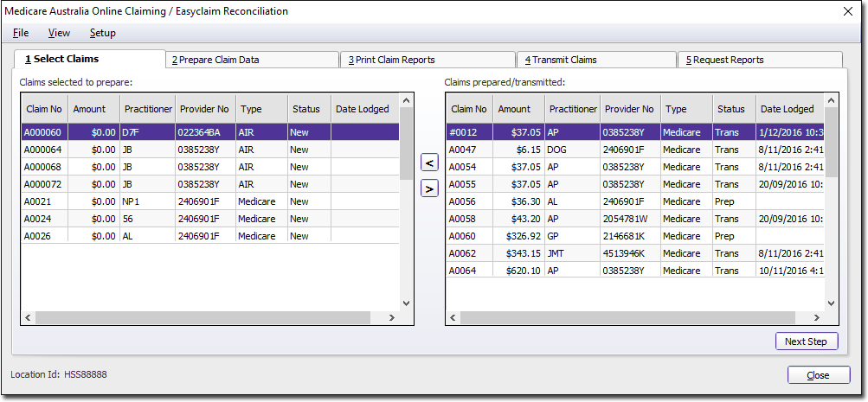868x402 pixels.
Task: Click provider number 022364BA cell
Action: pos(205,132)
